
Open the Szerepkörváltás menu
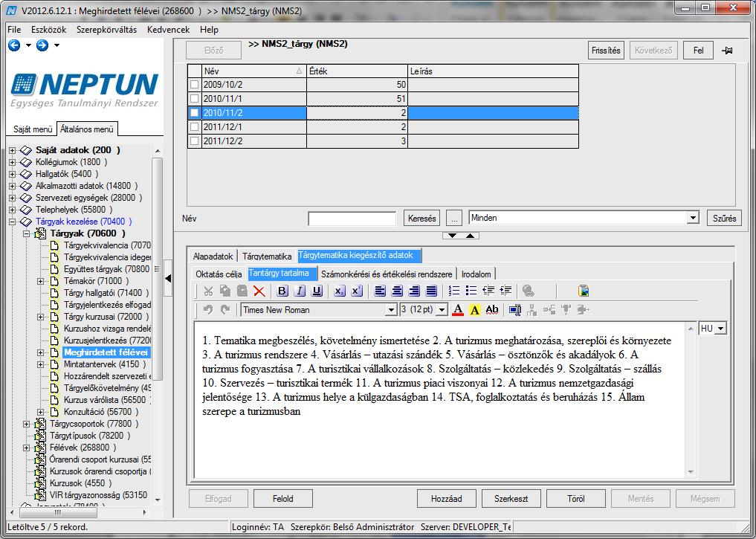106,30
